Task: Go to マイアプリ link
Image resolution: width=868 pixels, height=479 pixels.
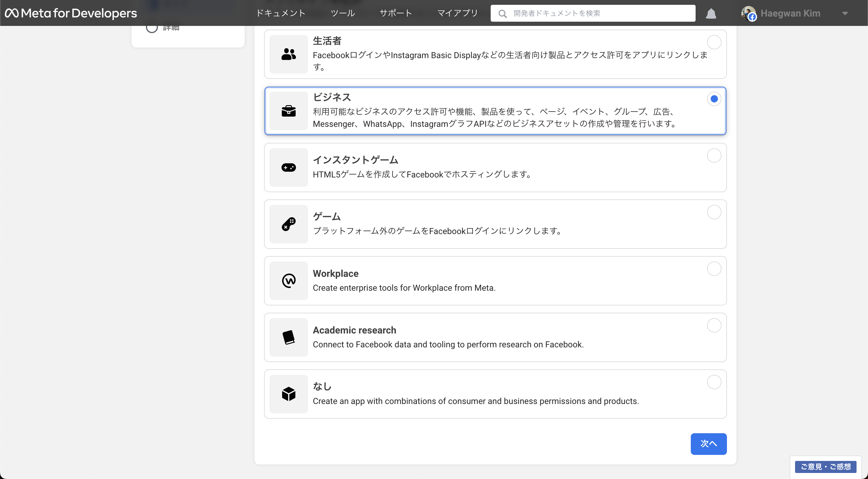Action: (x=457, y=13)
